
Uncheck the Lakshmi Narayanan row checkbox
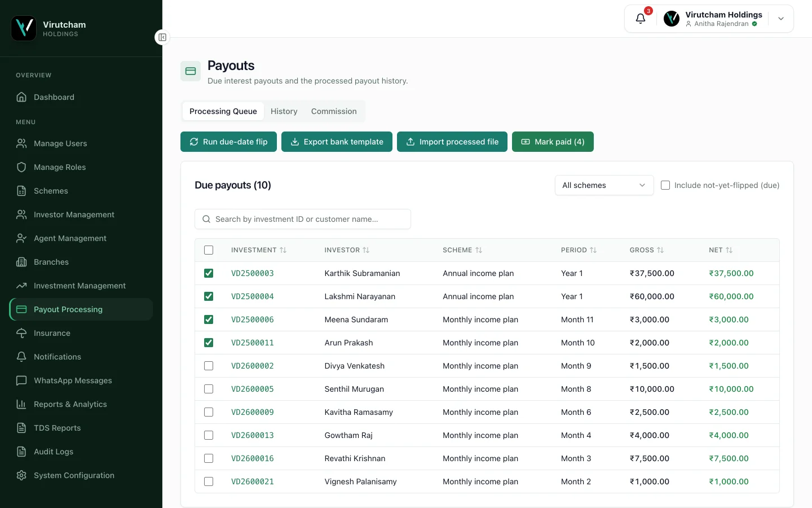(209, 296)
